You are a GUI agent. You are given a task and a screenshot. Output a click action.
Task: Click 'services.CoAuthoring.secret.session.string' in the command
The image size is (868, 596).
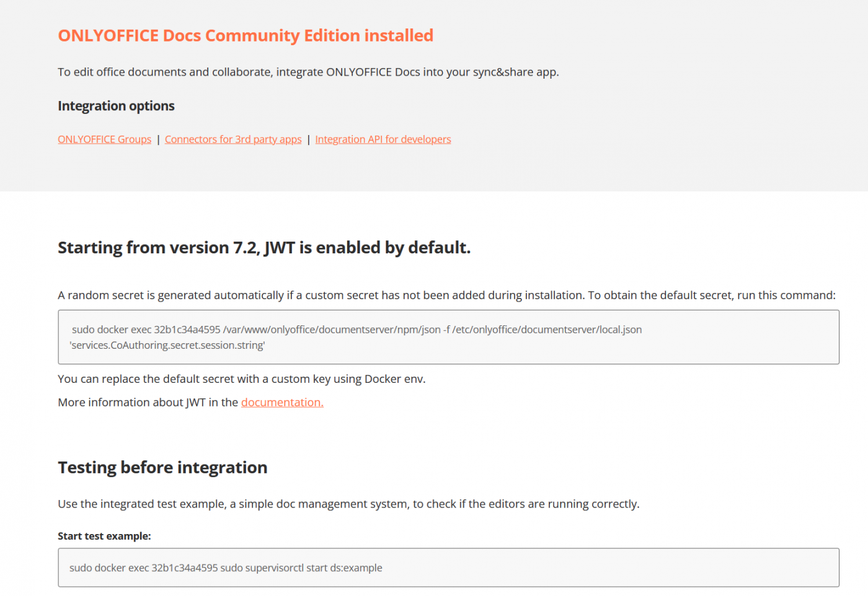tap(167, 346)
